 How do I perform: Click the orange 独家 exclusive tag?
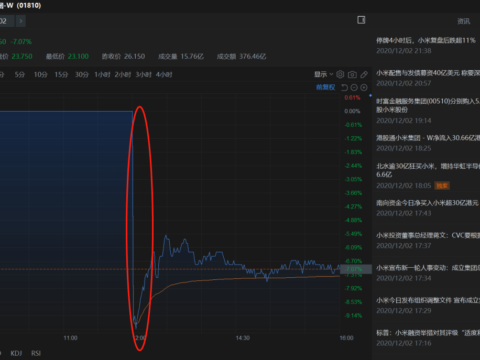pyautogui.click(x=442, y=186)
